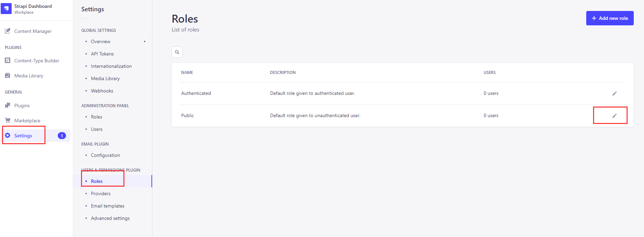Open Email templates settings
644x237 pixels.
pyautogui.click(x=107, y=205)
